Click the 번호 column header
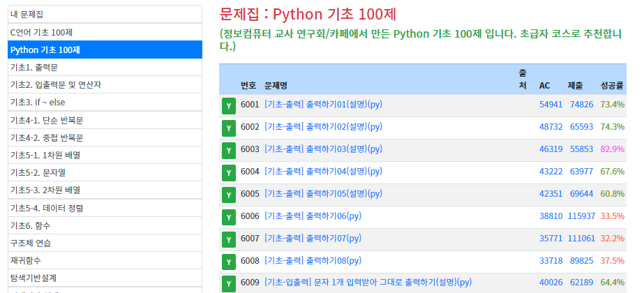The height and width of the screenshot is (293, 644). [x=248, y=86]
